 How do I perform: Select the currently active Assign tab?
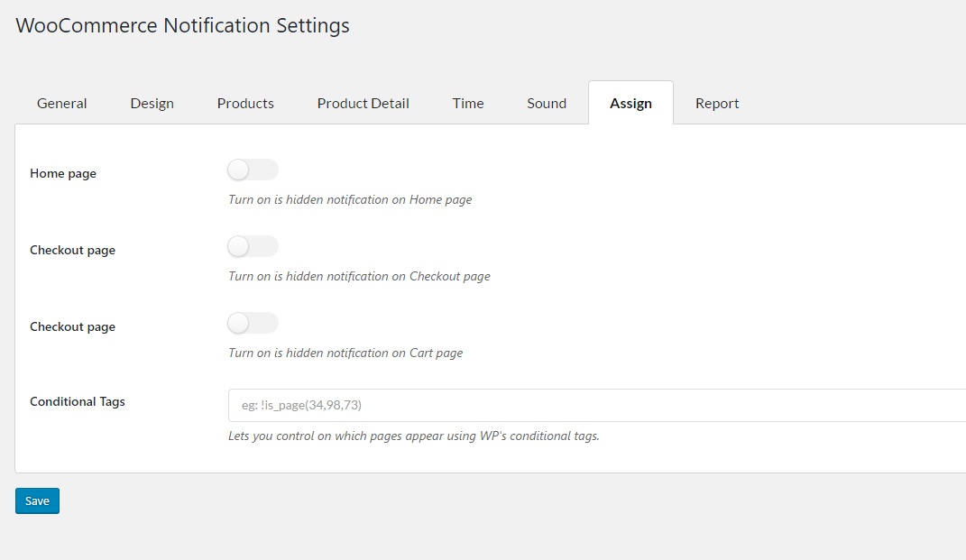(x=630, y=103)
